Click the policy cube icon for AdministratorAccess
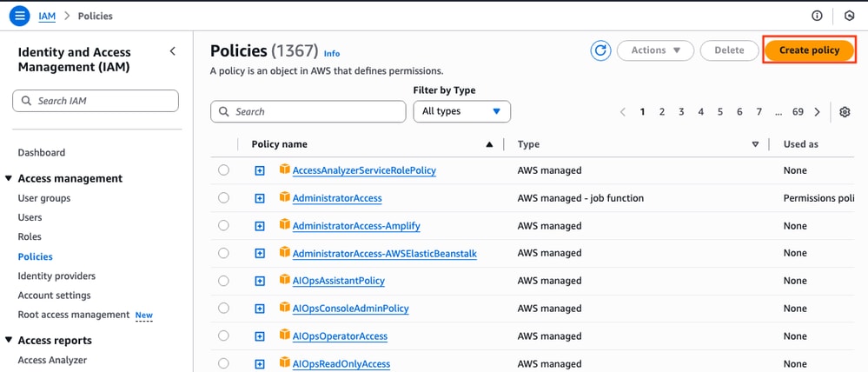Viewport: 868px width, 372px height. tap(284, 197)
